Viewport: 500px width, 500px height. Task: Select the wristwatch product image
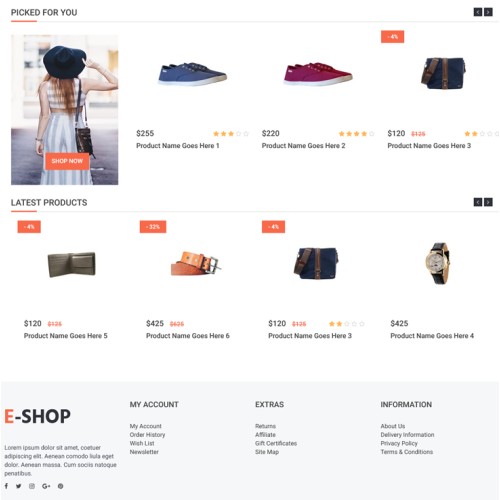pyautogui.click(x=438, y=263)
